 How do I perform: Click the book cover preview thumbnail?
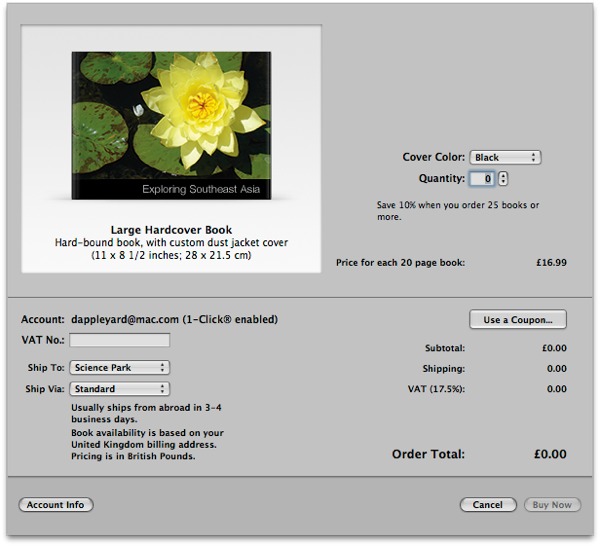coord(171,125)
